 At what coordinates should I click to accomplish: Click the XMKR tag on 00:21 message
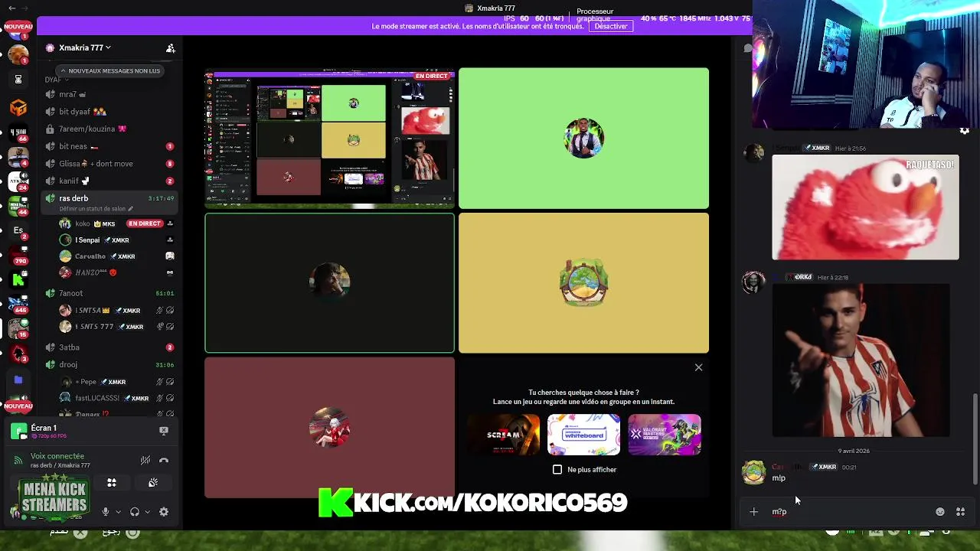[x=824, y=467]
